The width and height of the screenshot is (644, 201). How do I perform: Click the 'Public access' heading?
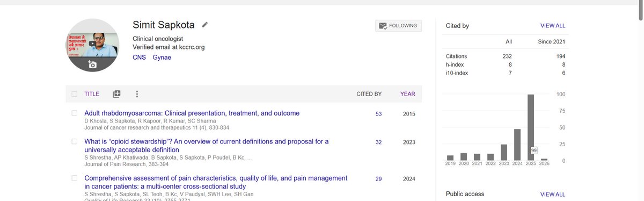[465, 194]
